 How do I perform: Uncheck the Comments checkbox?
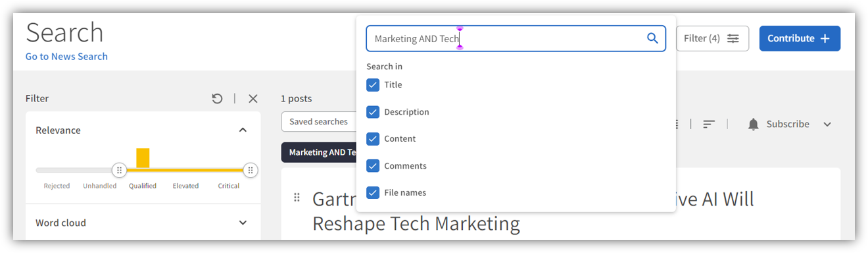pos(373,166)
